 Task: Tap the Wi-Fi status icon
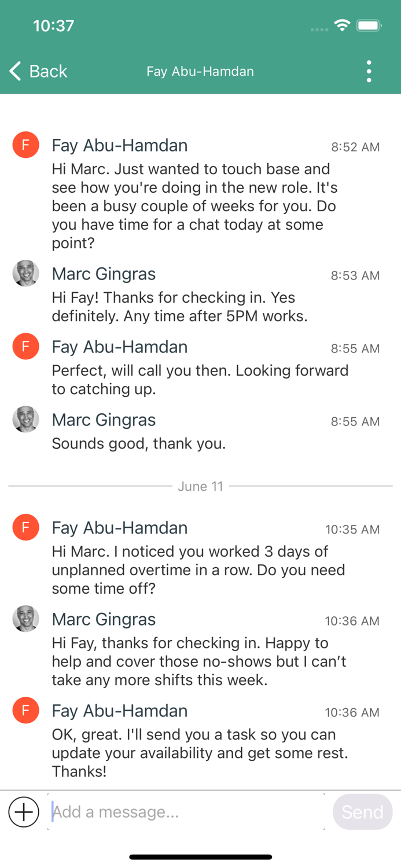pos(342,25)
